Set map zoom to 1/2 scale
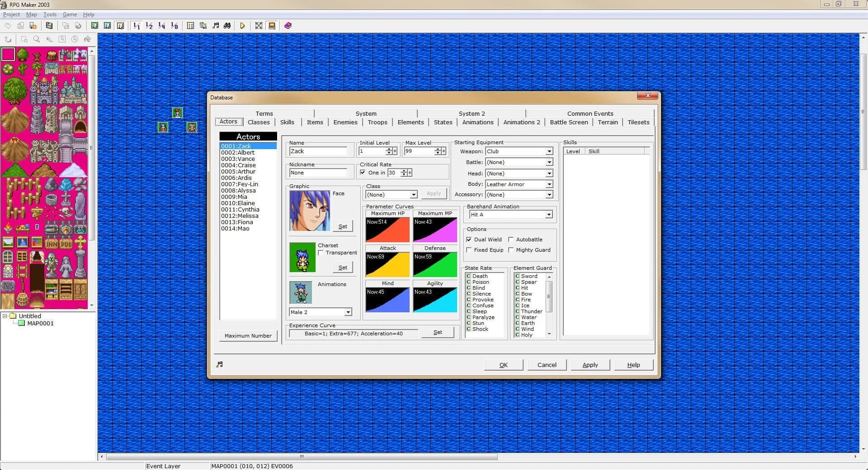868x470 pixels. 149,26
